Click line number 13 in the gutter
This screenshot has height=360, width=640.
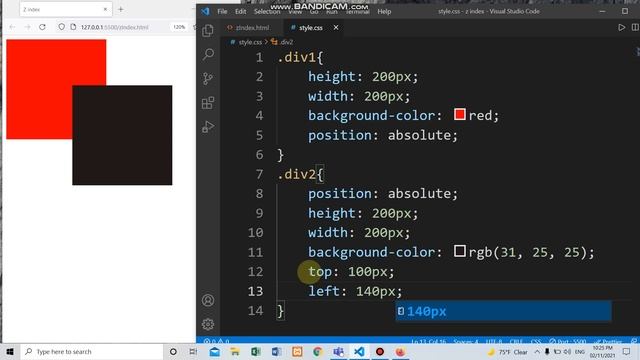click(x=256, y=291)
